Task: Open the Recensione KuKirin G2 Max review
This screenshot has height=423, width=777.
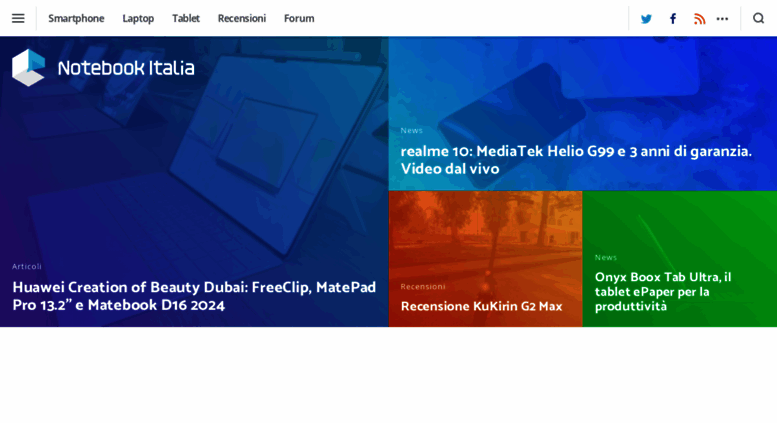Action: 481,306
